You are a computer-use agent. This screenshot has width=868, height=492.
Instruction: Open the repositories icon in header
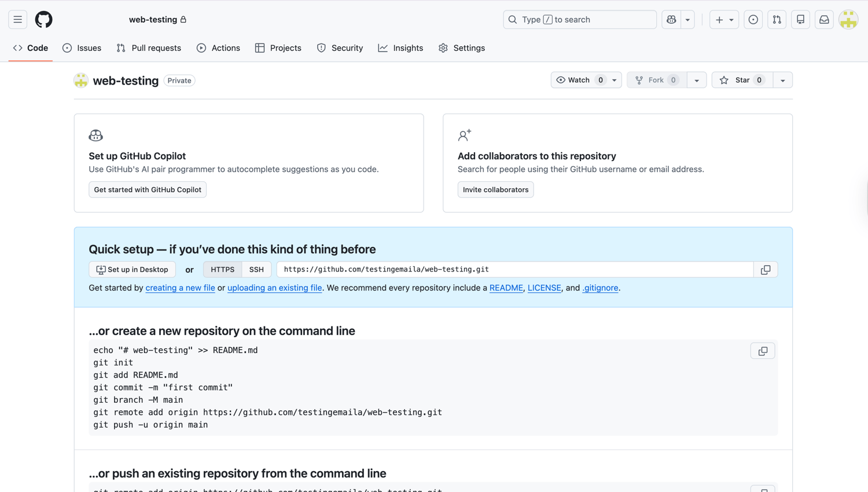[801, 20]
